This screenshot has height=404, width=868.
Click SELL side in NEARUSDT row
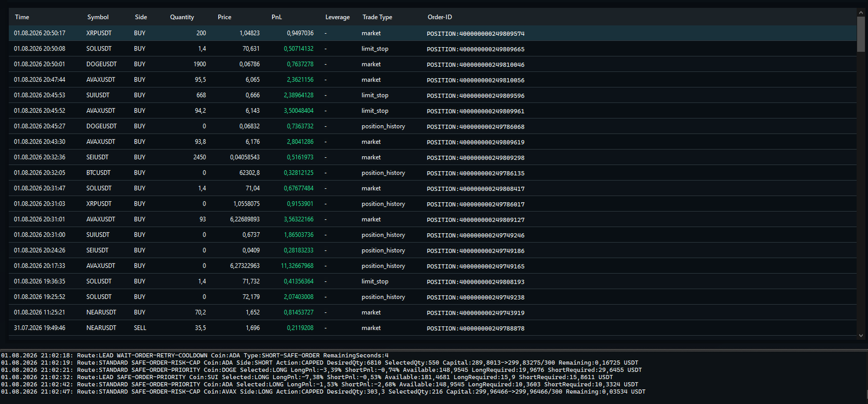[x=140, y=328]
